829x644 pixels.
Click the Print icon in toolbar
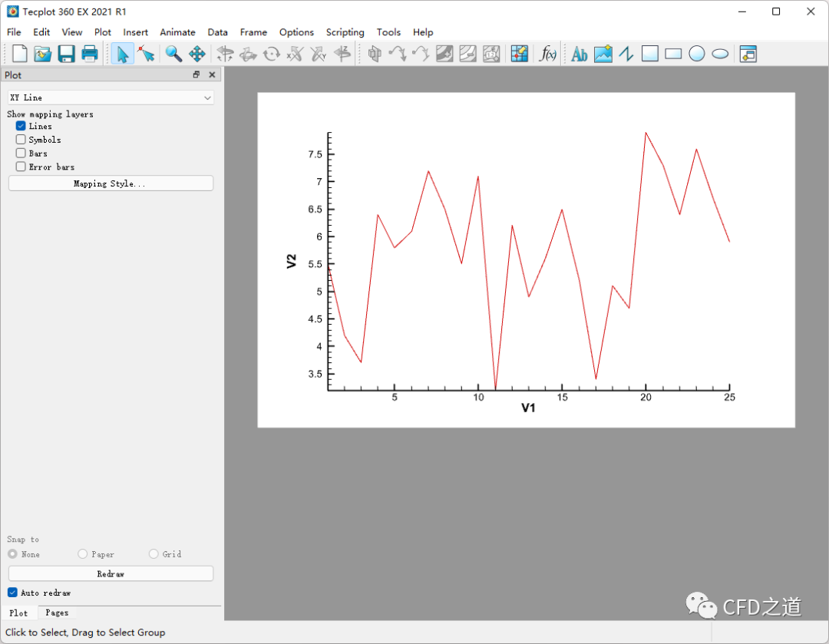[90, 54]
